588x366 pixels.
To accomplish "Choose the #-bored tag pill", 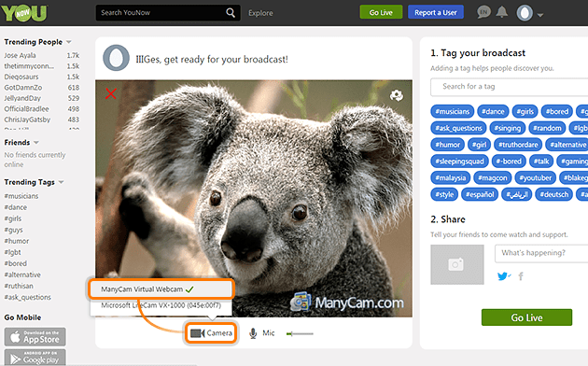I will pyautogui.click(x=509, y=161).
